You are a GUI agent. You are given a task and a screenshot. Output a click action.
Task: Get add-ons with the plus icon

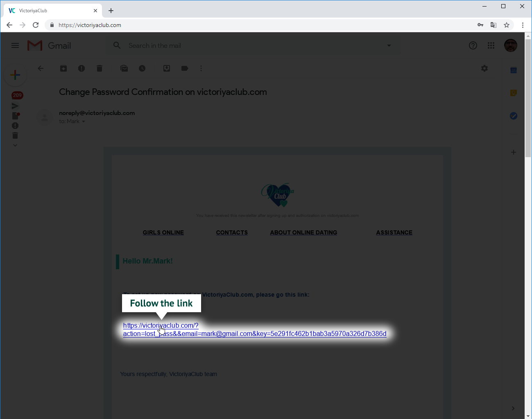click(514, 152)
